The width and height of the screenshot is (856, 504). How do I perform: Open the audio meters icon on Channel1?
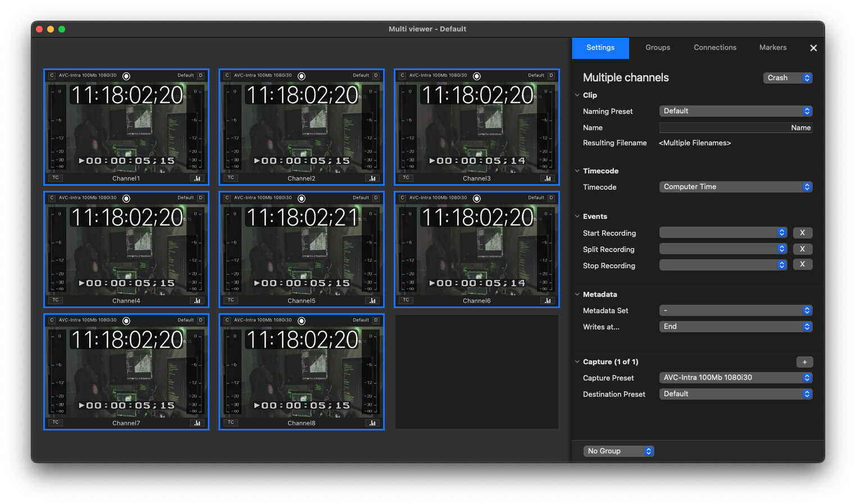(x=197, y=178)
